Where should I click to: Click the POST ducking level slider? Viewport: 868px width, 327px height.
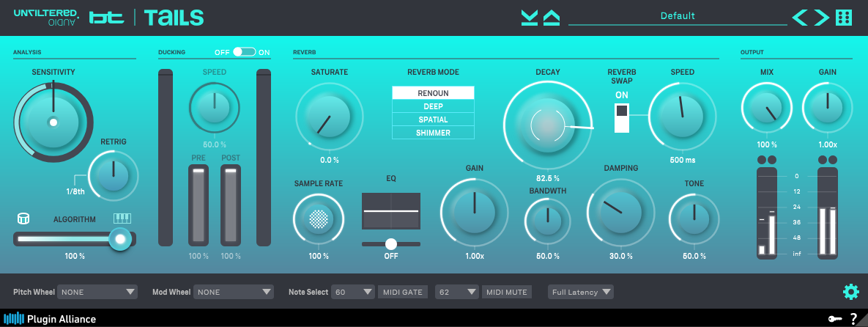click(x=231, y=205)
